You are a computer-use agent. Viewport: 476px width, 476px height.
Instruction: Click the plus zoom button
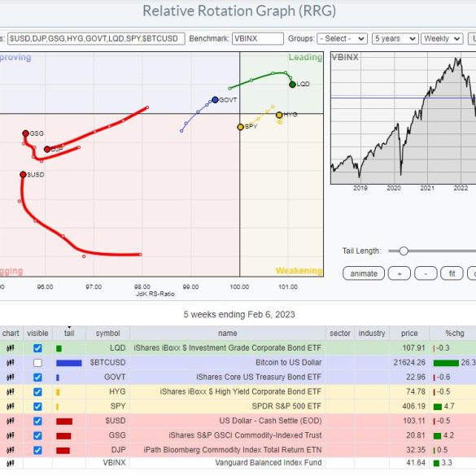coord(400,273)
